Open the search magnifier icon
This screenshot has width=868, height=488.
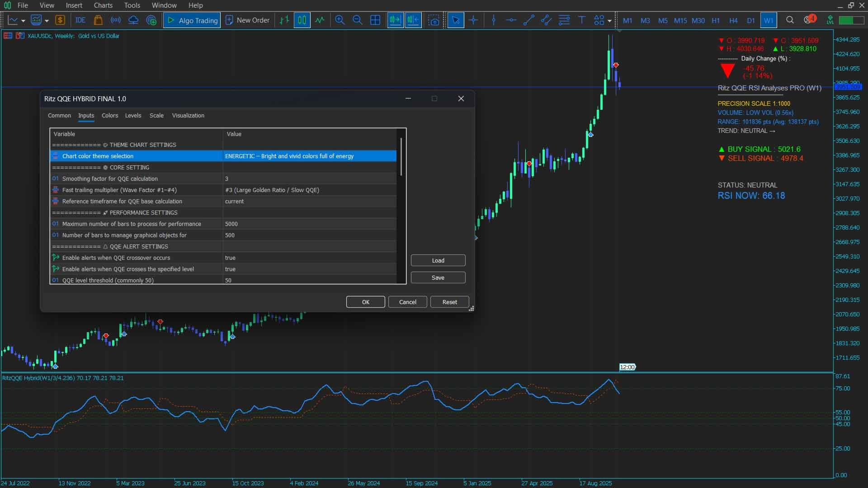pos(790,20)
